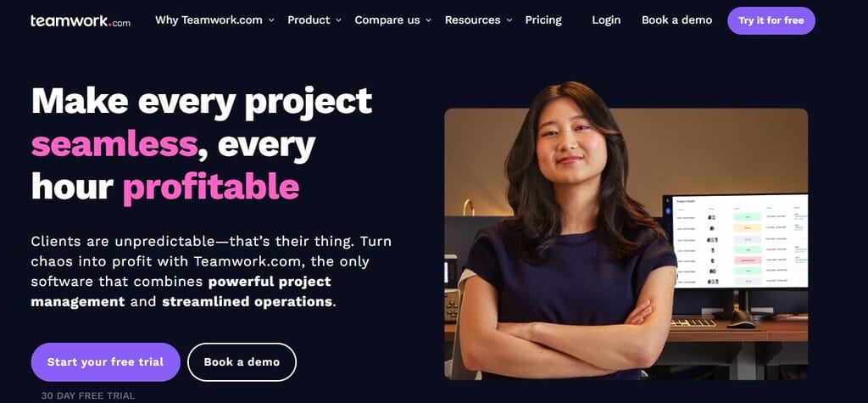868x403 pixels.
Task: Click the Login link
Action: [606, 20]
